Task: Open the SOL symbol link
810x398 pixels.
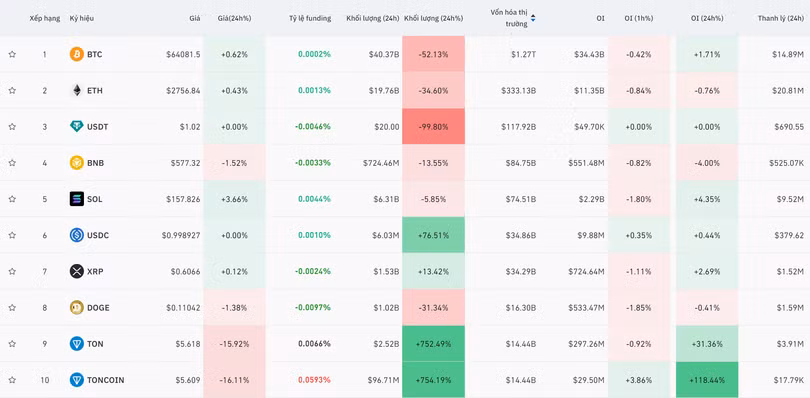Action: (x=95, y=199)
